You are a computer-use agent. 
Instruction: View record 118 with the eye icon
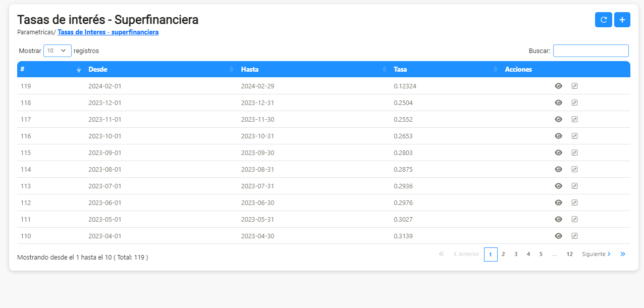(558, 102)
